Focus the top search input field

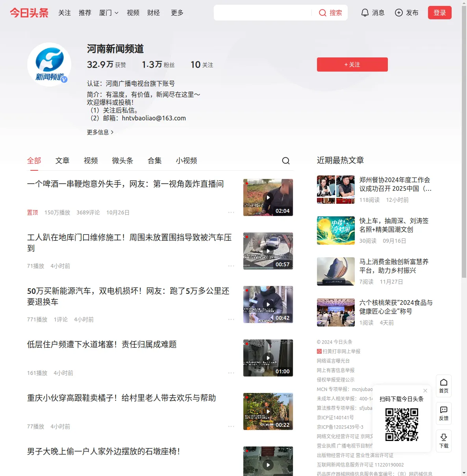pyautogui.click(x=263, y=13)
